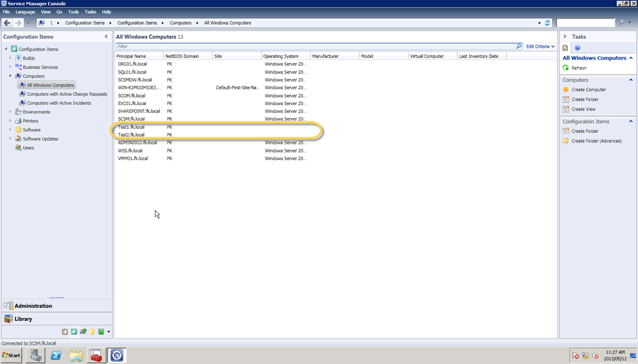Click the Refresh icon in Tasks pane
Viewport: 638px width, 364px height.
[566, 68]
